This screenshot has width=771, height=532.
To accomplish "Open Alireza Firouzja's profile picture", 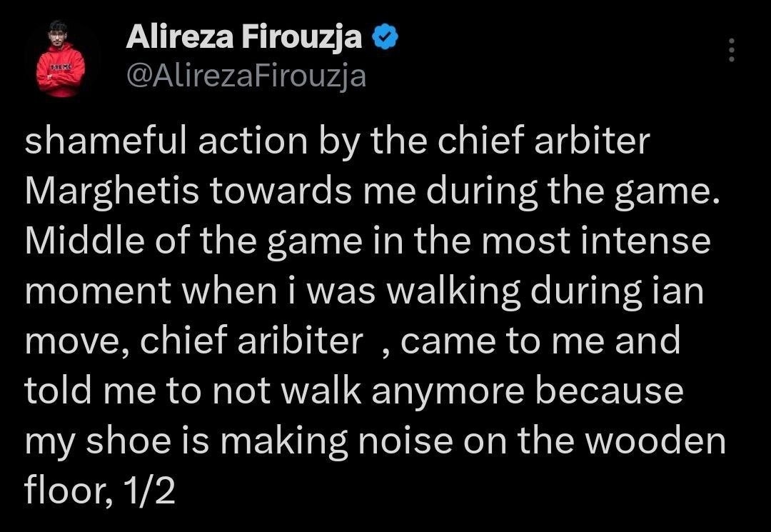I will [x=61, y=59].
